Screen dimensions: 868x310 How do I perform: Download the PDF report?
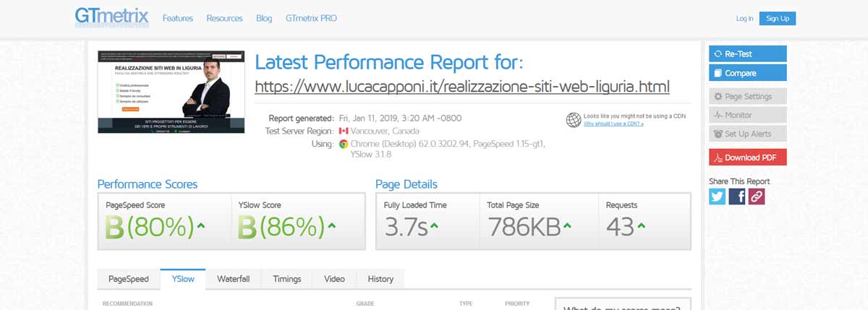(x=747, y=158)
